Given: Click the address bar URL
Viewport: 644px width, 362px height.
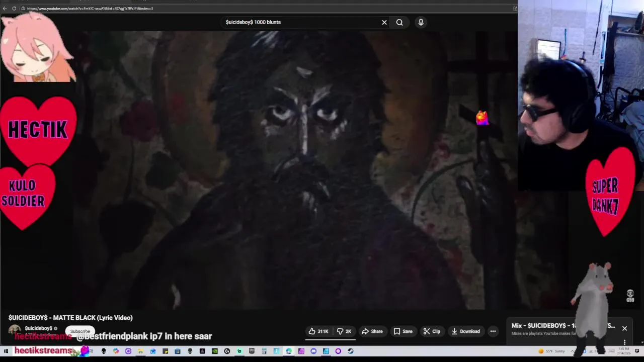Looking at the screenshot, I should point(90,8).
